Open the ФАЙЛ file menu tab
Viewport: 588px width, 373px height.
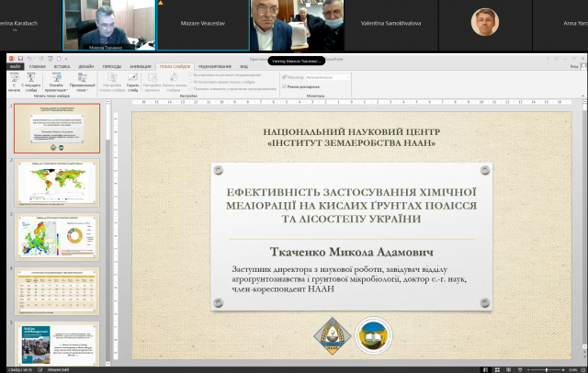point(15,67)
